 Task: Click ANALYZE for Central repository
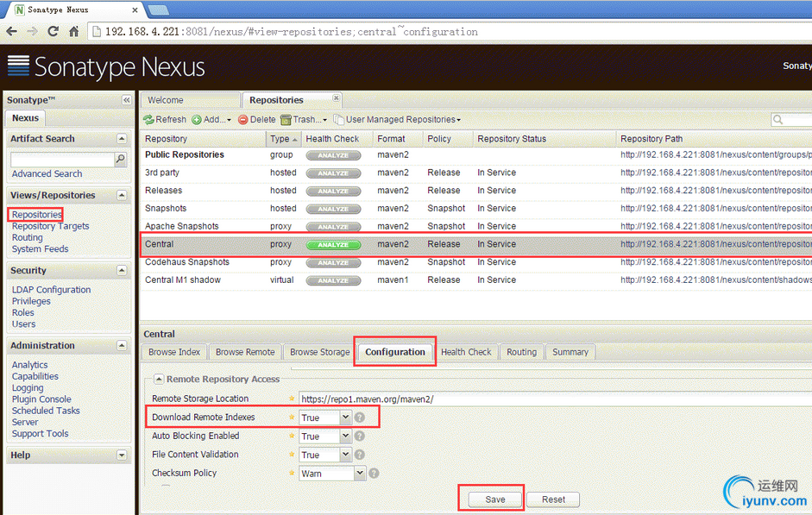(x=333, y=245)
